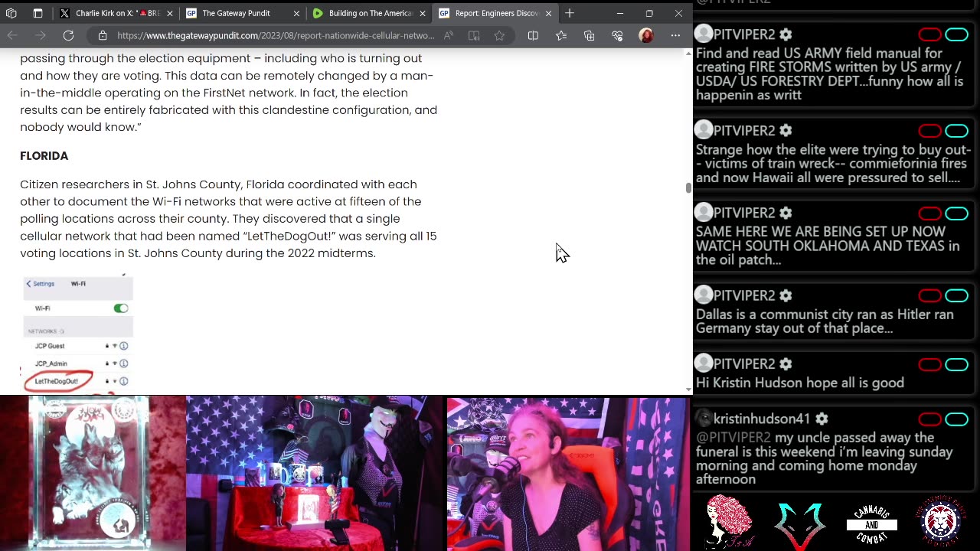
Task: Open the Collections icon
Action: (x=589, y=35)
